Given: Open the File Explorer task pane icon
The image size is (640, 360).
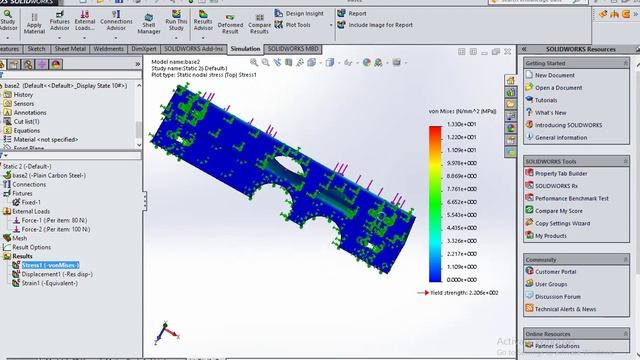Looking at the screenshot, I should coord(511,104).
